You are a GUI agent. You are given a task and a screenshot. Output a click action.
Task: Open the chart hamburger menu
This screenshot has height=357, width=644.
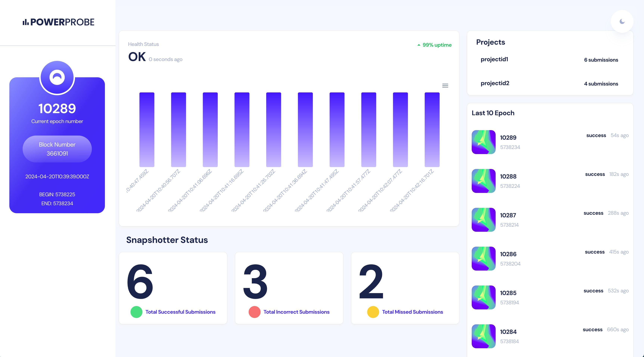click(x=445, y=86)
